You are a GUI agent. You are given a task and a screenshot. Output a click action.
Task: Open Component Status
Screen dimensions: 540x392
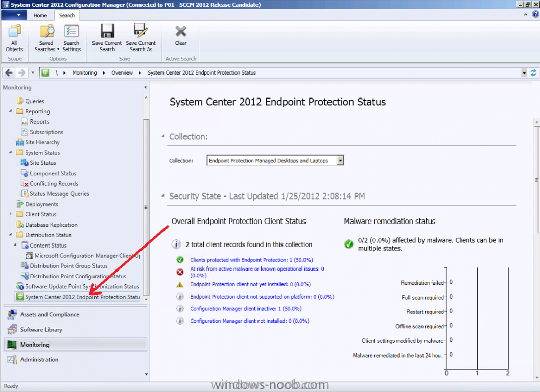point(53,173)
